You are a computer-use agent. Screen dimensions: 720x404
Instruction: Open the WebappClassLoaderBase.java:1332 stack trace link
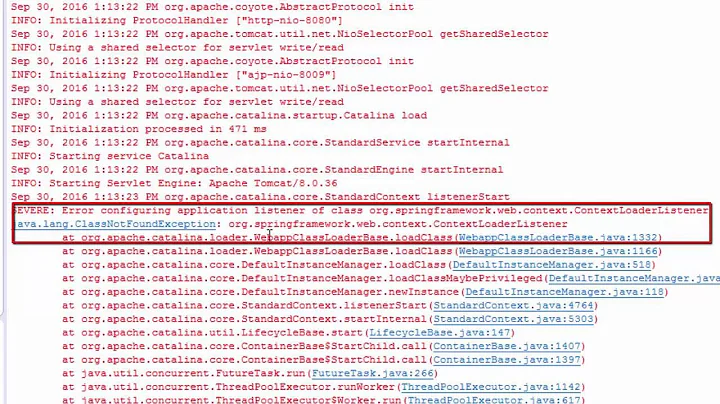coord(558,237)
